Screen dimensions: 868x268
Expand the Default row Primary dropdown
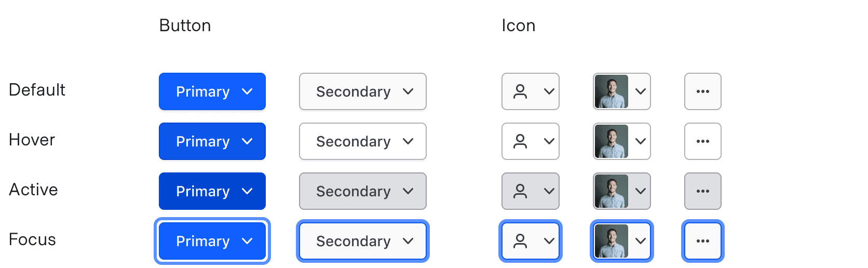click(x=212, y=91)
